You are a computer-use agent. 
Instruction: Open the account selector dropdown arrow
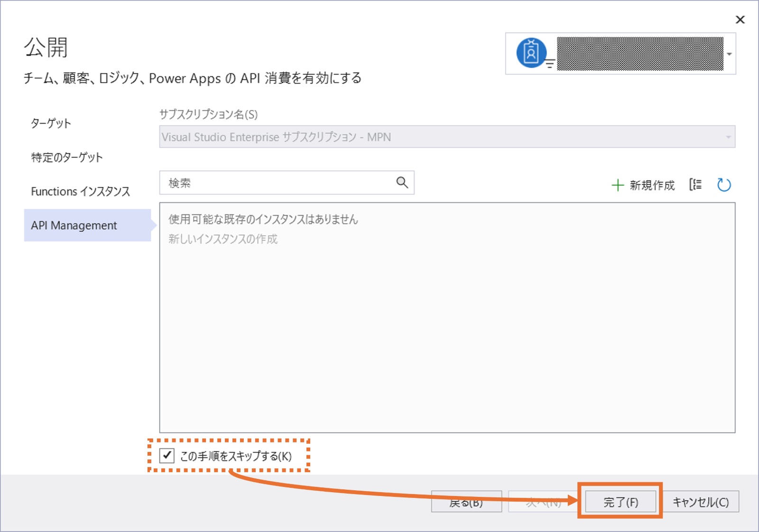[x=729, y=54]
